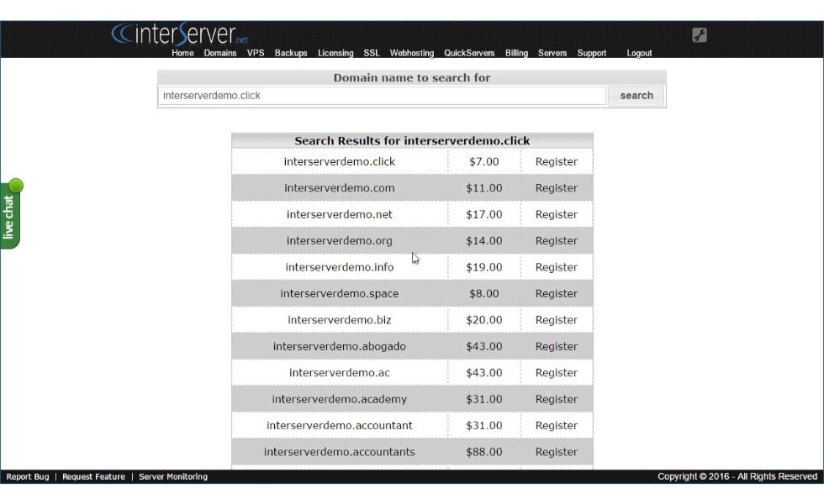Open the Request Feature link
The image size is (824, 504).
(93, 477)
